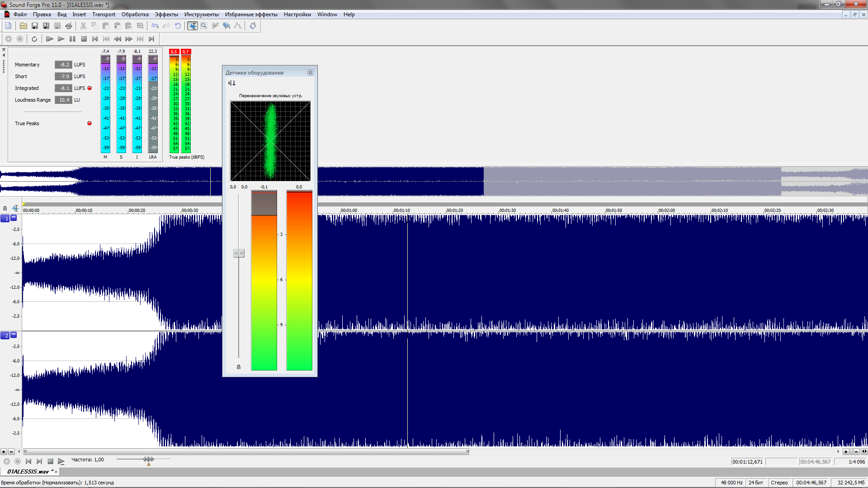Click the Save As floppy icon

(x=46, y=26)
